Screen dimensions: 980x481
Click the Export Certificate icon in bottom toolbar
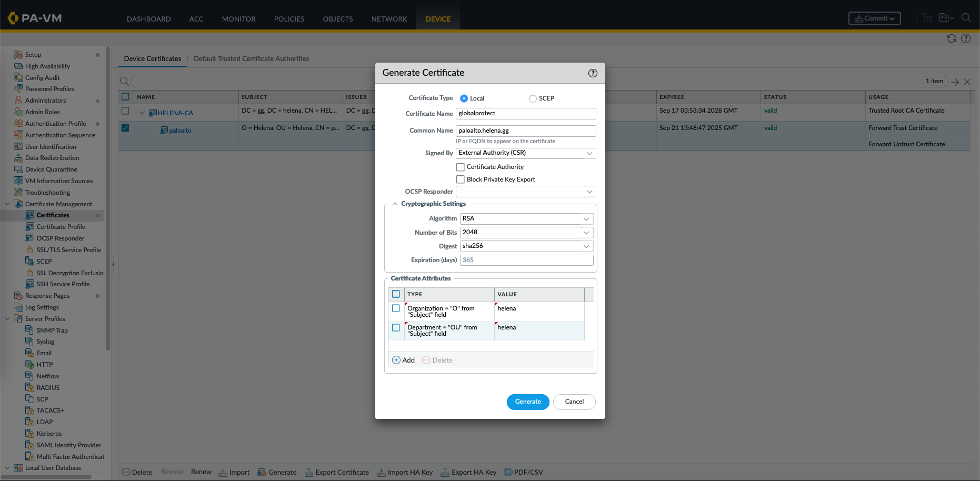[x=309, y=472]
